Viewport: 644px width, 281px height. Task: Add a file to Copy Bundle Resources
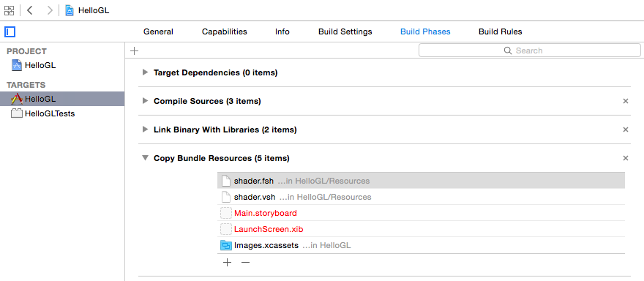227,262
